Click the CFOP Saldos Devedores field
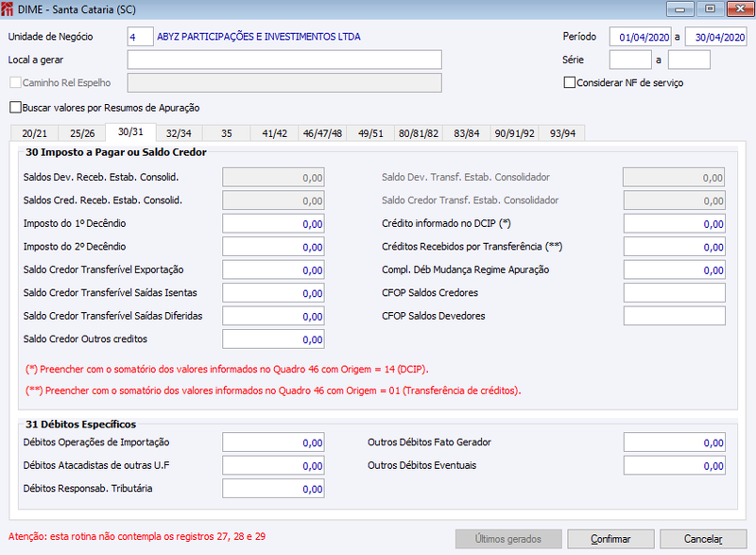Viewport: 756px width, 555px height. 675,317
